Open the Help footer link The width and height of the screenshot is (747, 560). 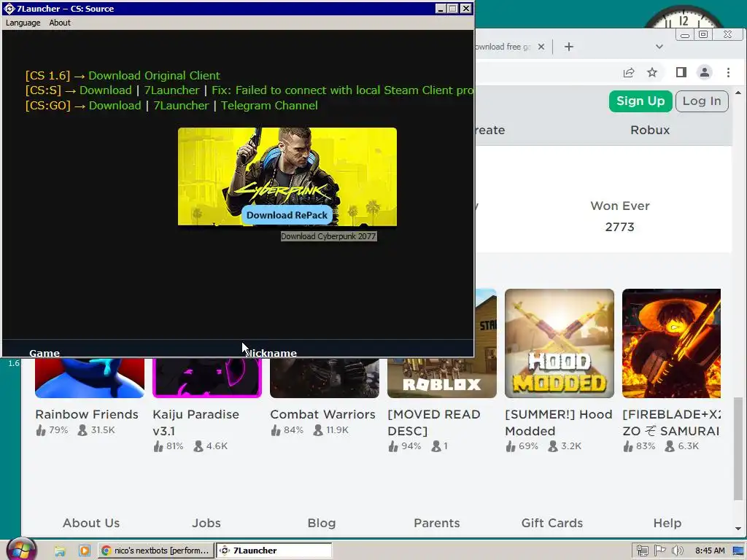(667, 523)
